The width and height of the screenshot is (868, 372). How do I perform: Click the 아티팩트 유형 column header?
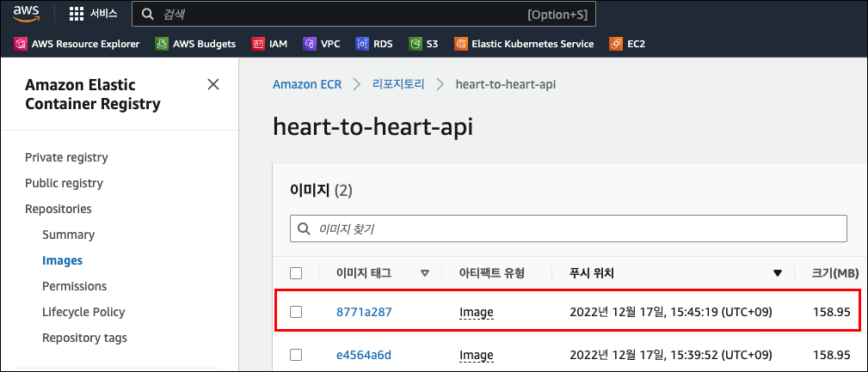point(491,273)
